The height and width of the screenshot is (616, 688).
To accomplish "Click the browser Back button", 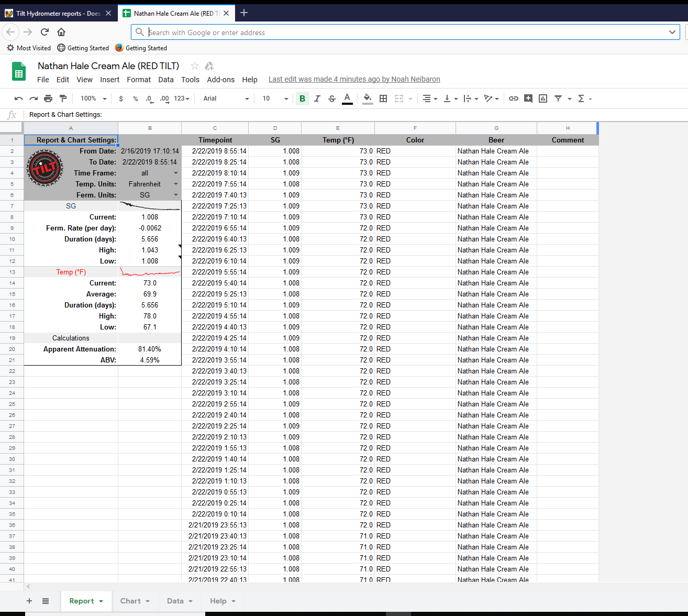I will click(x=11, y=32).
